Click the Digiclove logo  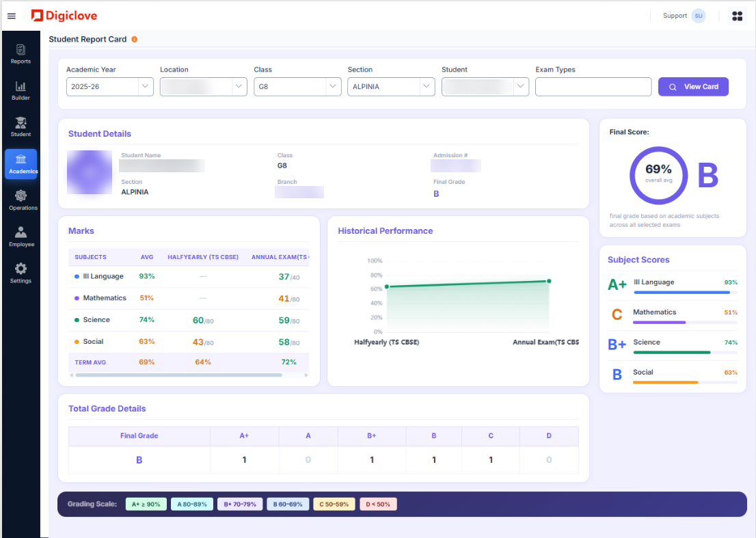coord(64,16)
